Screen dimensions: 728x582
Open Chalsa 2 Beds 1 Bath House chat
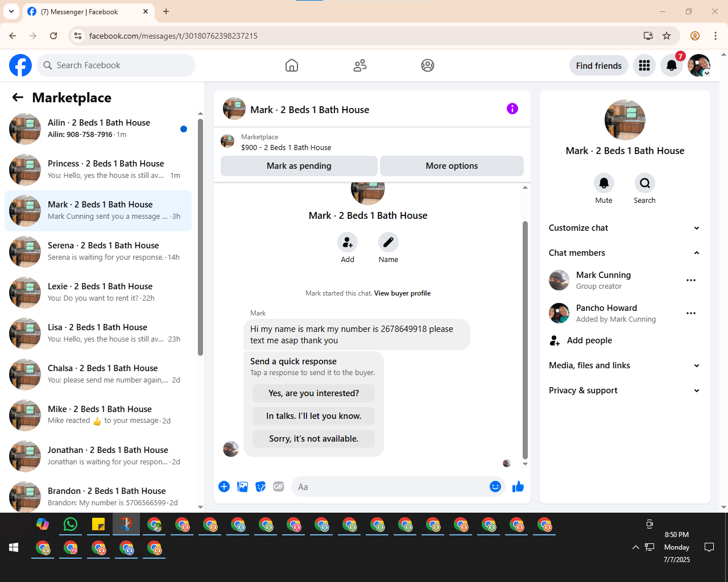point(98,375)
